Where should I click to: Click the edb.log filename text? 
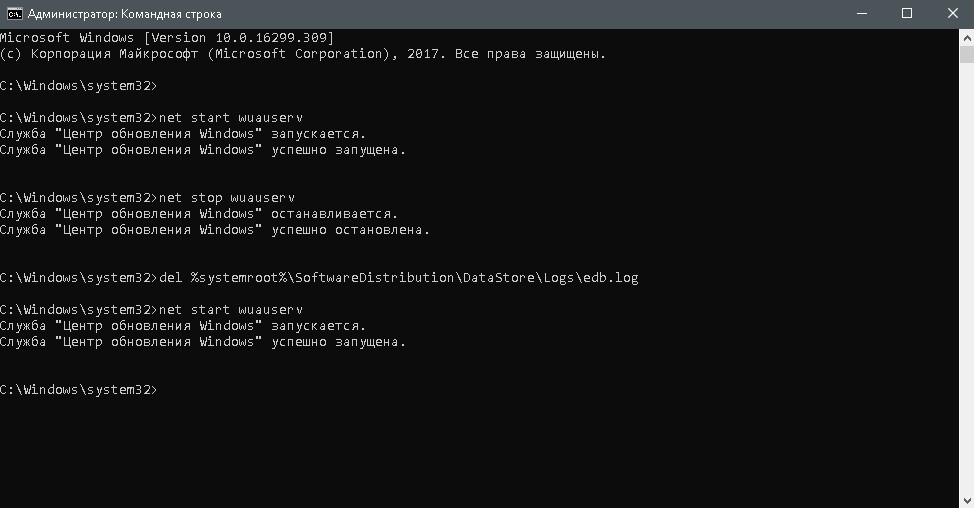[611, 278]
